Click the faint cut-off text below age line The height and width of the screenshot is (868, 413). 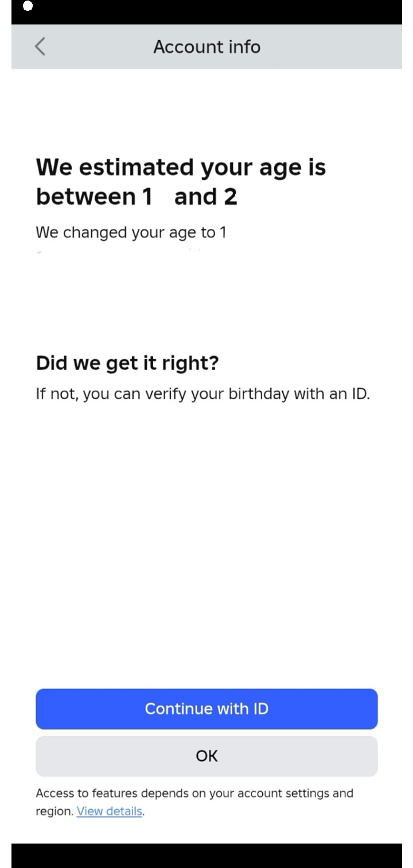[x=118, y=251]
